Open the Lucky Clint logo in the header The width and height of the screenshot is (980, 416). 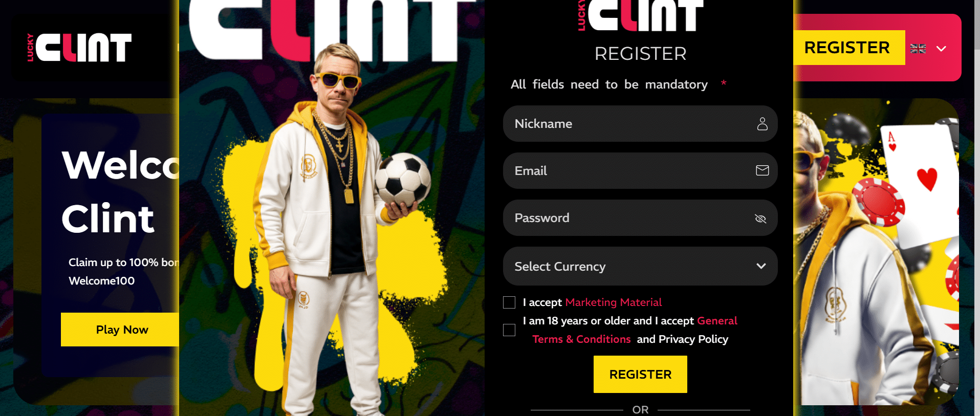[79, 48]
